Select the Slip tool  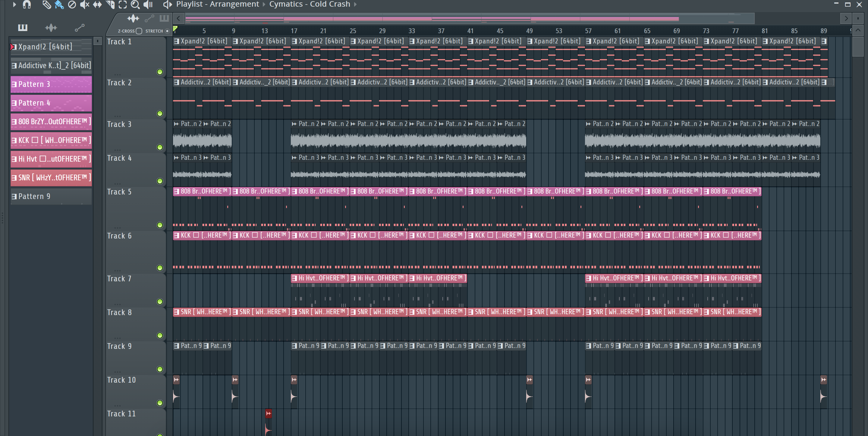click(97, 5)
